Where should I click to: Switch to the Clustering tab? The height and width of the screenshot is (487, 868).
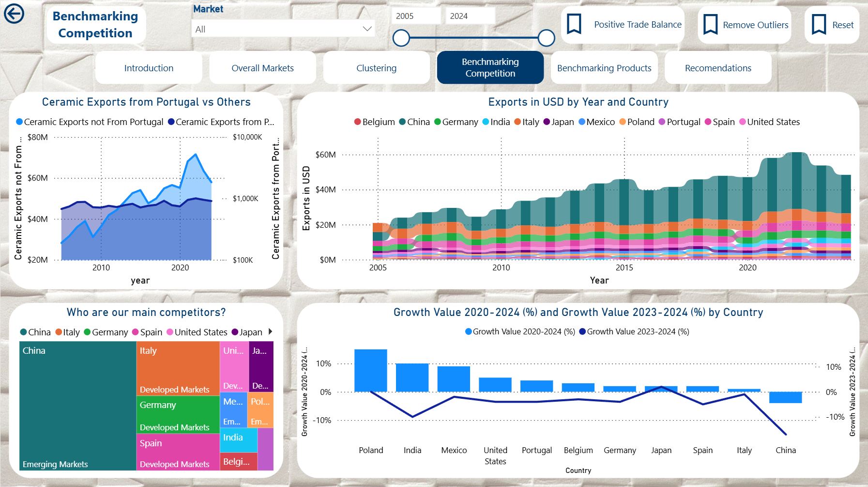pos(376,68)
